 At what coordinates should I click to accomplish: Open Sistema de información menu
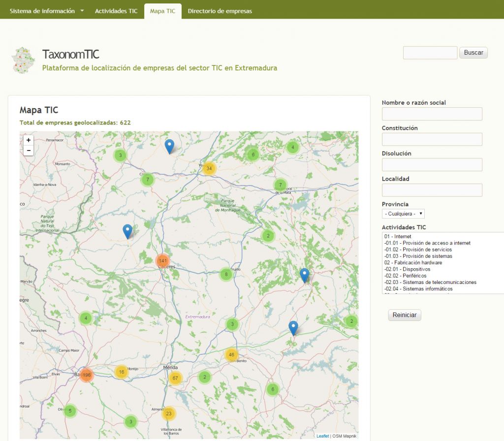[42, 11]
